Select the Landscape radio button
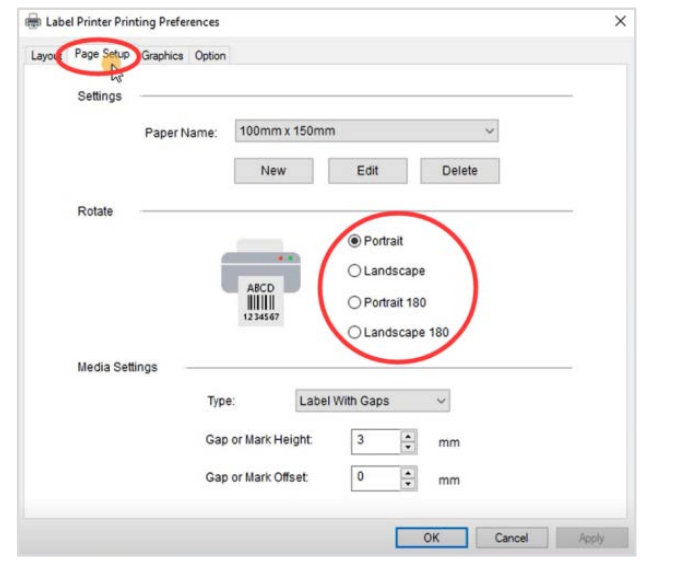This screenshot has height=583, width=675. [354, 271]
